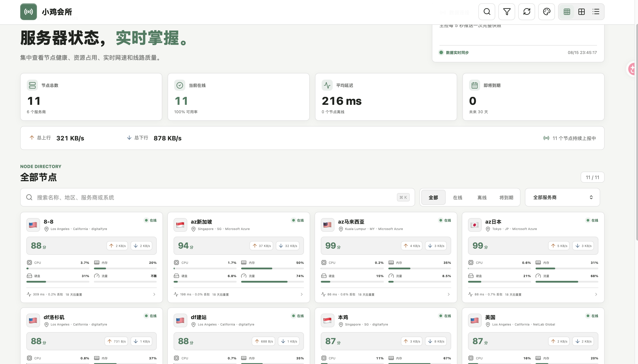
Task: Click the 硬盘 disk icon on az日本 card
Action: (471, 276)
